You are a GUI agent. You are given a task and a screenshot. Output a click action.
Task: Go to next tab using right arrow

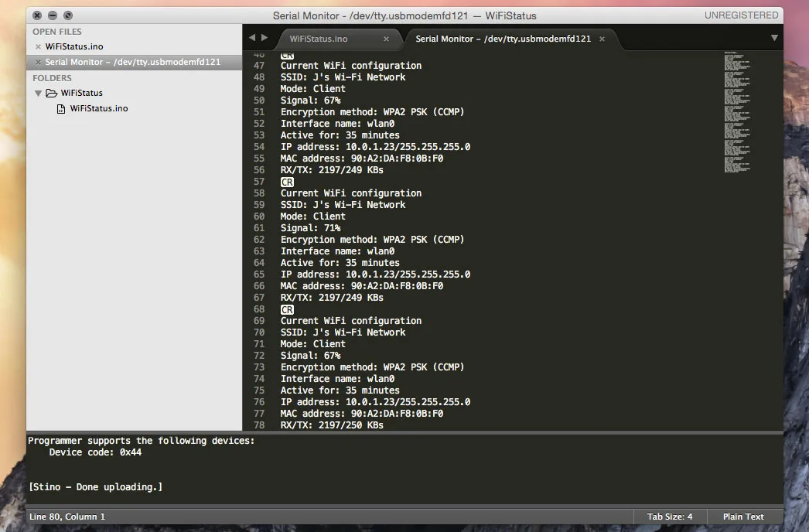click(265, 38)
